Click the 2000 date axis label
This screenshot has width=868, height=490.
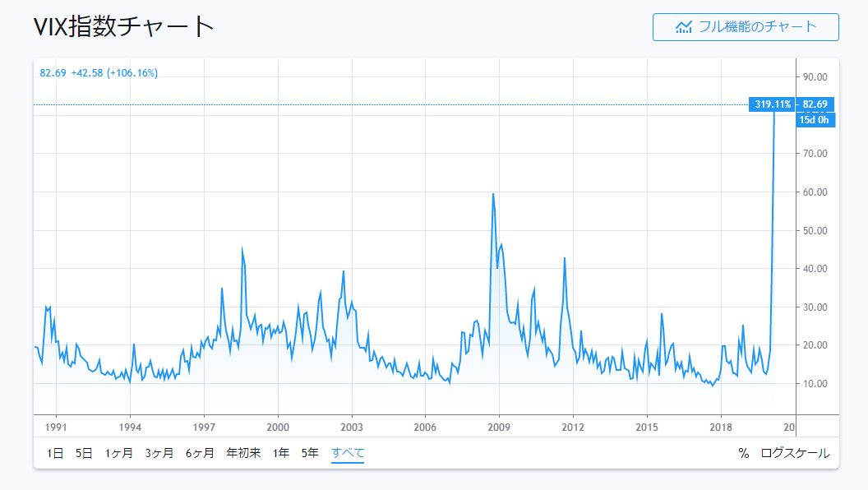278,427
